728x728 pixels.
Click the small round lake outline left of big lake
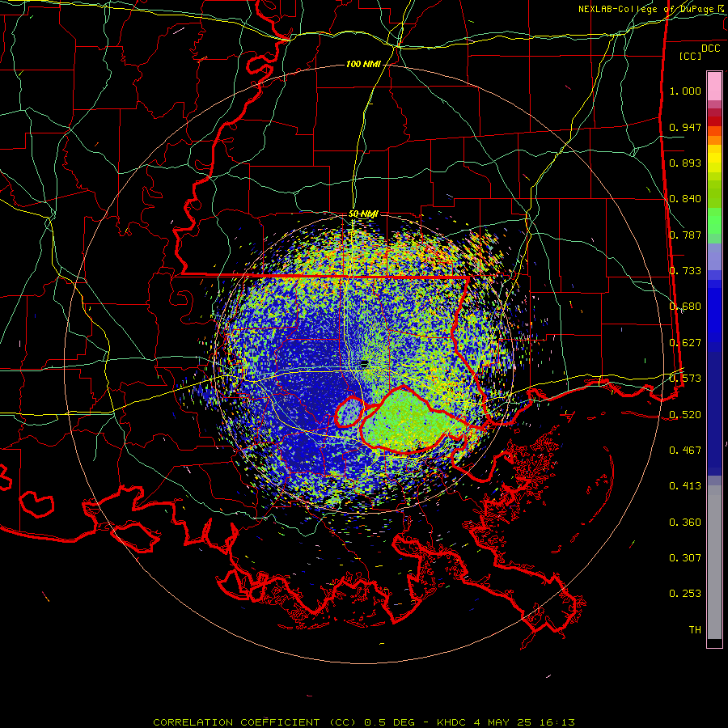pos(349,413)
